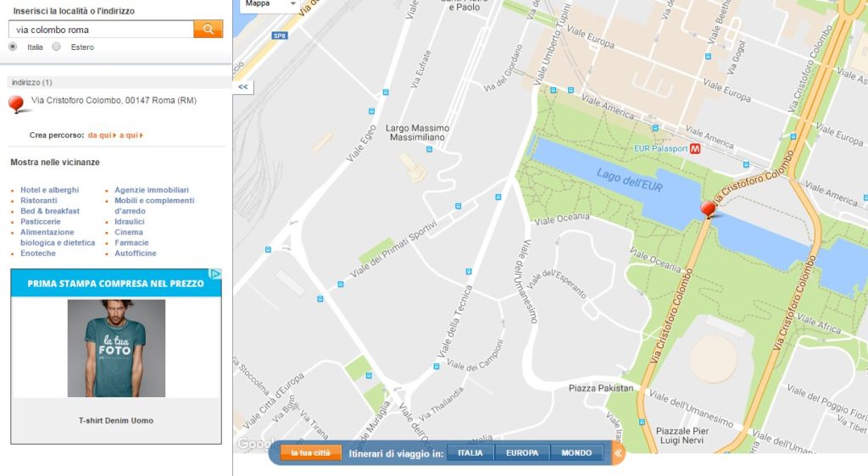
Task: Click the EUR Palasport metro station icon
Action: tap(695, 149)
